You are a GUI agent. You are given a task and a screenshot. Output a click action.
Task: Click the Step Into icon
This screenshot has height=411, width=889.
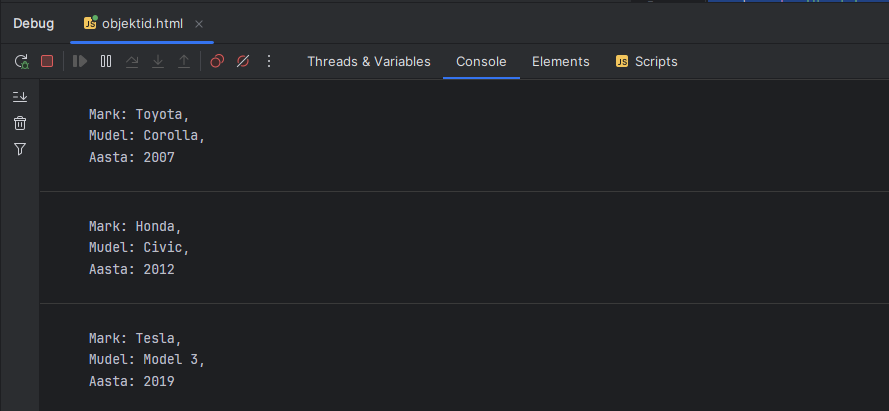pos(158,62)
